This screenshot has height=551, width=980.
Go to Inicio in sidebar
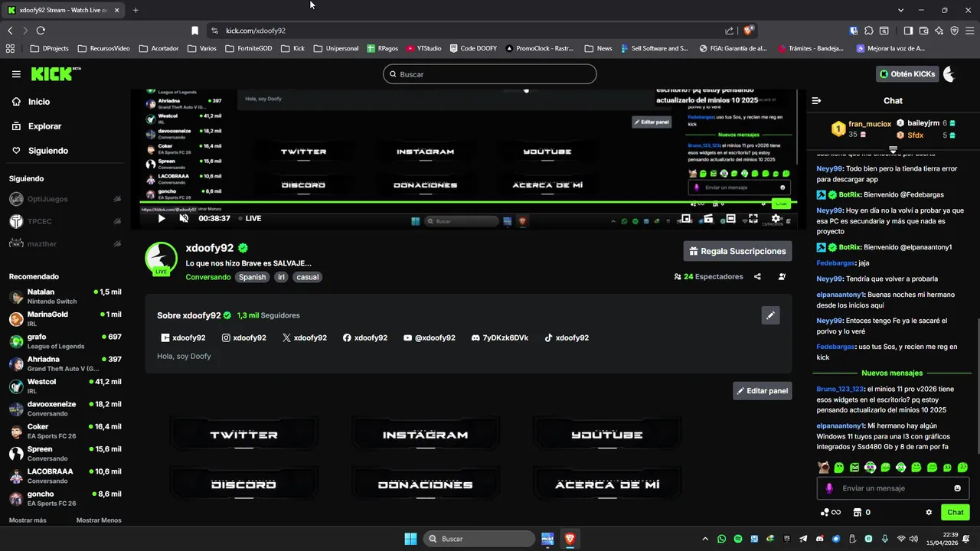31,102
